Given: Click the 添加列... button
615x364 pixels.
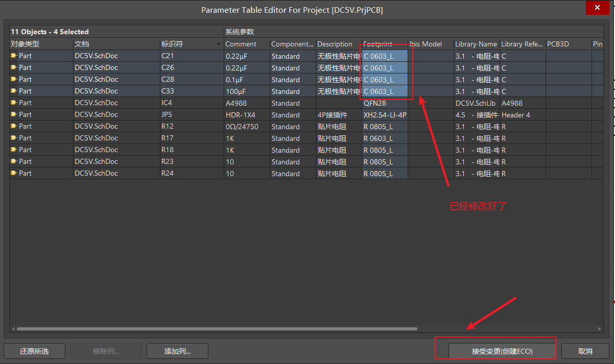Looking at the screenshot, I should point(177,351).
